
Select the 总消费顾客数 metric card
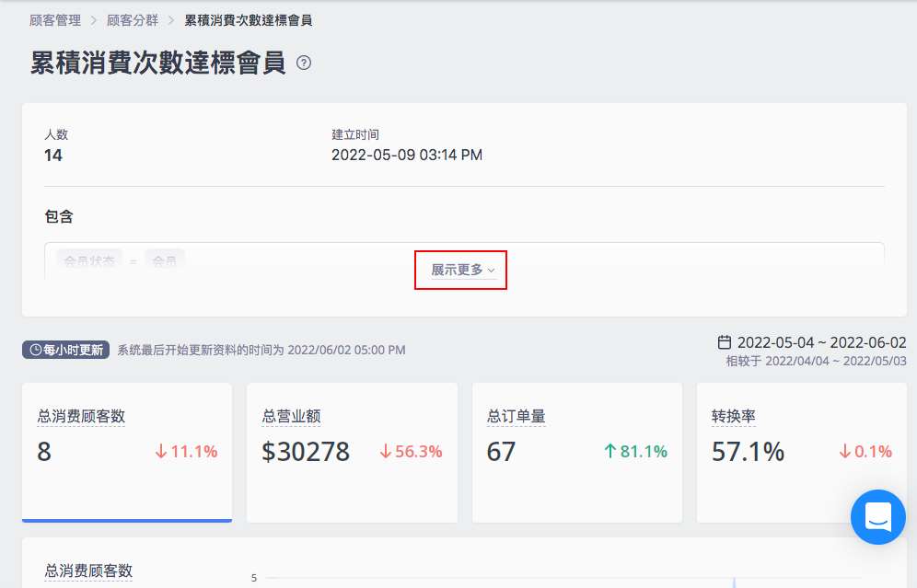127,453
